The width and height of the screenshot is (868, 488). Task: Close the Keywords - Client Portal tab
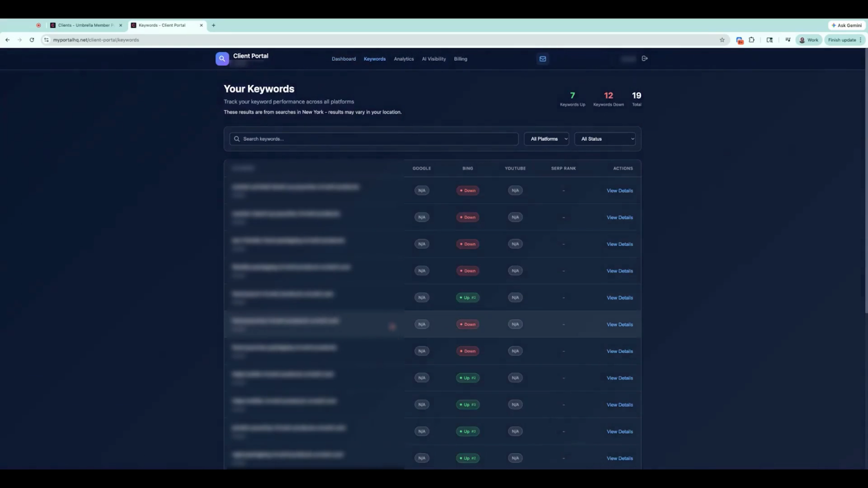point(201,25)
